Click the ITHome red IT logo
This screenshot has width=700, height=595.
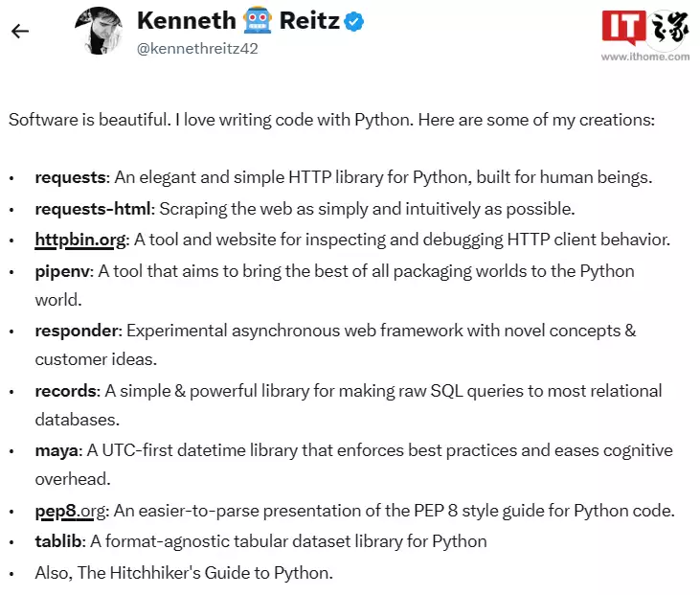pos(624,27)
